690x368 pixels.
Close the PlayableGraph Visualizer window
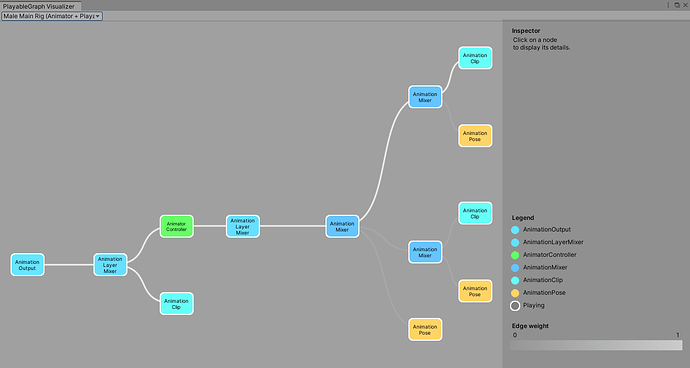[685, 5]
